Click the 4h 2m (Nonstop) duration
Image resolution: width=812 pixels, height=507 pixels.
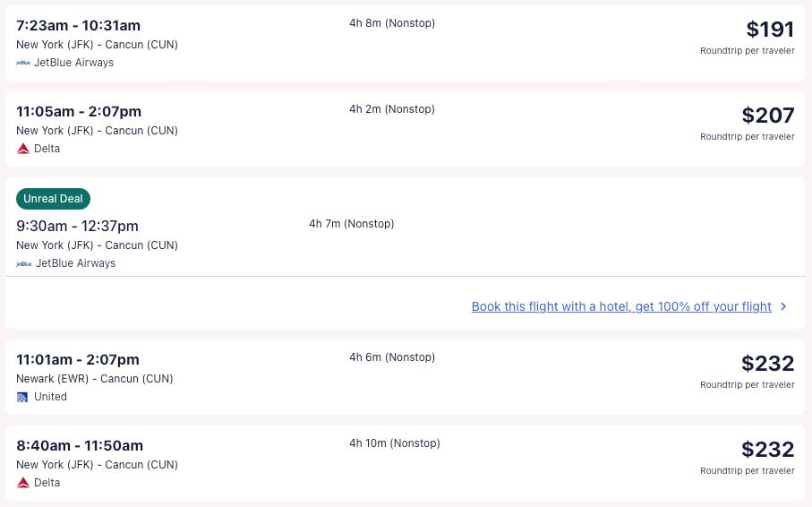[392, 109]
